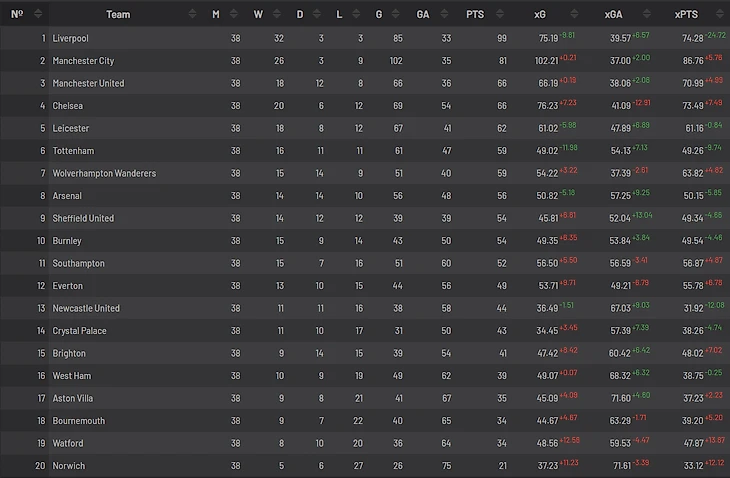Image resolution: width=730 pixels, height=478 pixels.
Task: Open the Liverpool team page
Action: [x=70, y=38]
